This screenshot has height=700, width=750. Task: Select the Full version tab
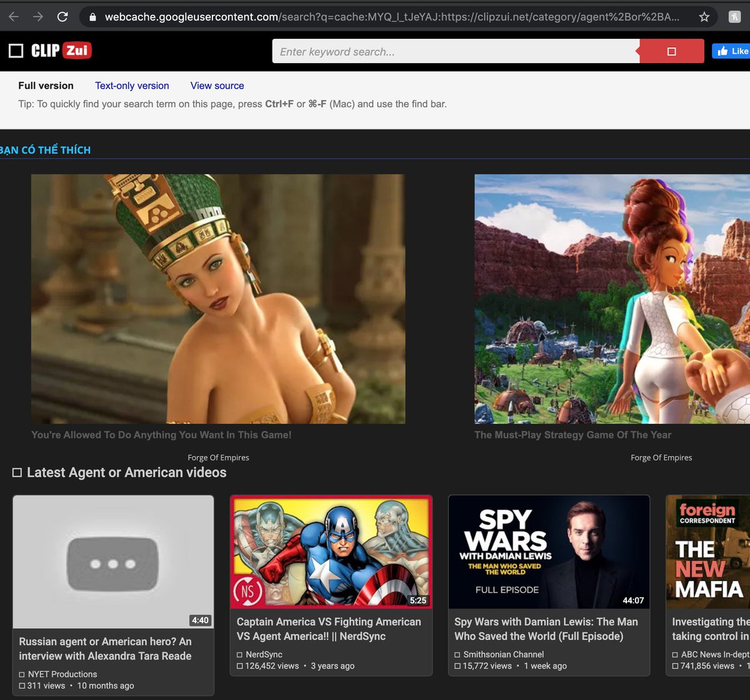pyautogui.click(x=46, y=86)
